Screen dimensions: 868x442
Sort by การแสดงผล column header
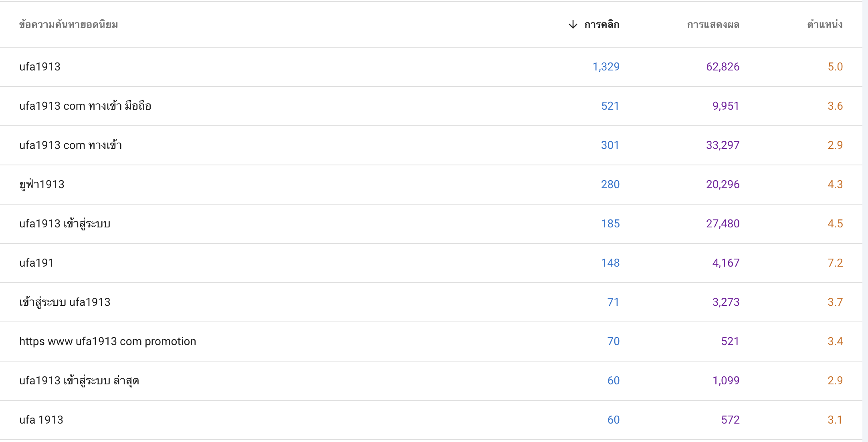coord(713,25)
